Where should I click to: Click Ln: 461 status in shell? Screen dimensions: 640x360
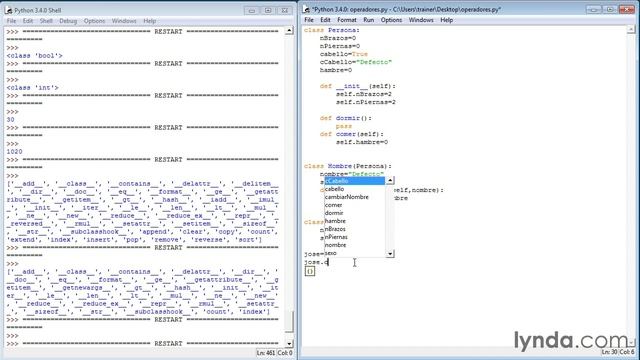266,353
